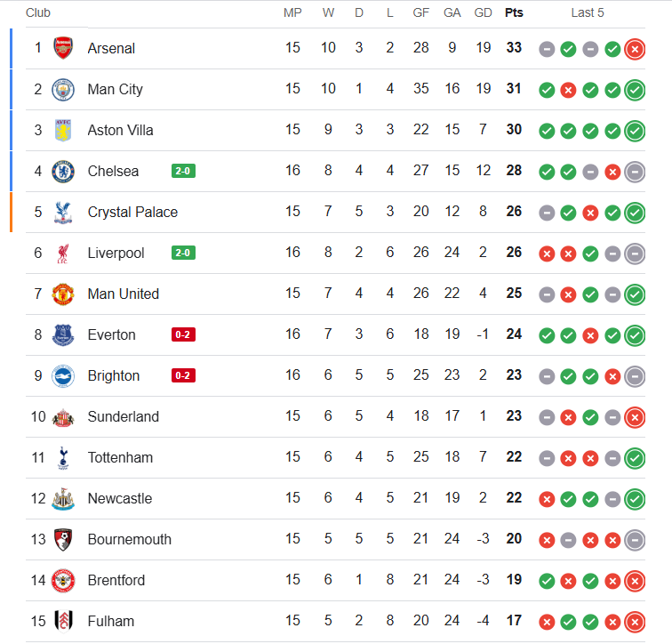Image resolution: width=672 pixels, height=644 pixels.
Task: Open the Newcastle team link
Action: [x=120, y=498]
